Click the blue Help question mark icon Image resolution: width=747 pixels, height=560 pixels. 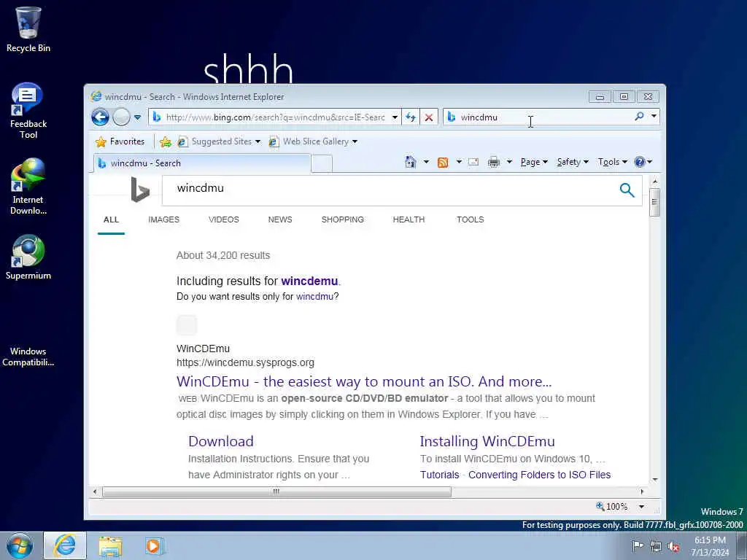639,162
